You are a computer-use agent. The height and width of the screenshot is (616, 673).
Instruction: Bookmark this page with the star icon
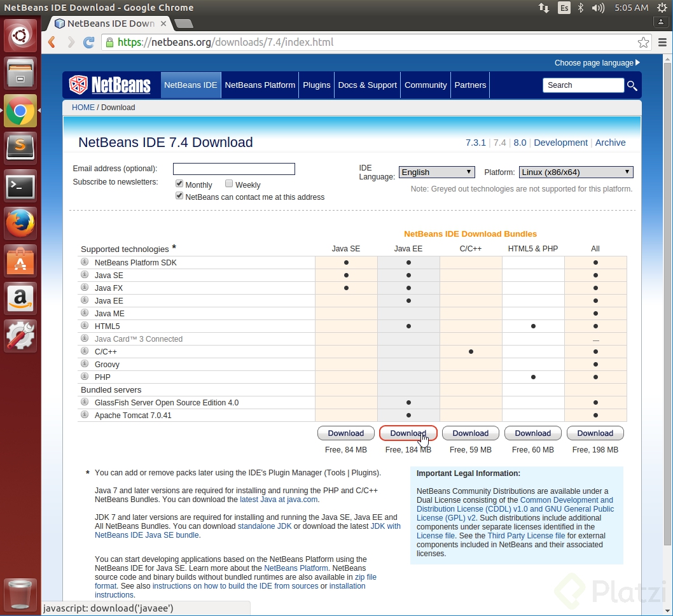(x=643, y=42)
